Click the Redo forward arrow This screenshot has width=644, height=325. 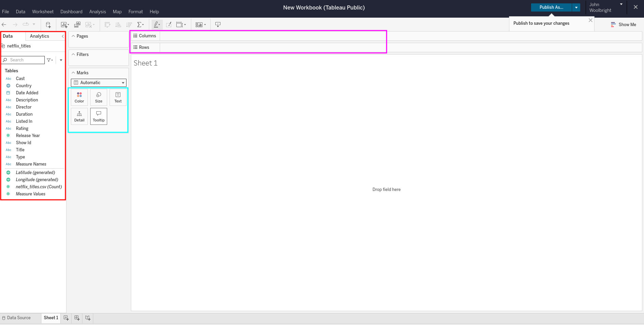coord(15,24)
